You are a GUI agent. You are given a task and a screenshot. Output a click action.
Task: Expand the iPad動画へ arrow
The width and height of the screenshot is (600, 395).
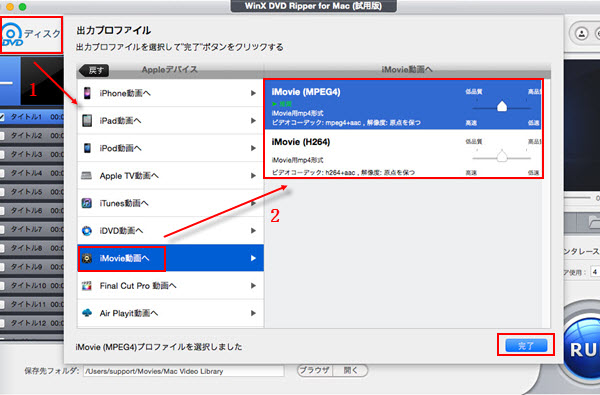[x=253, y=121]
